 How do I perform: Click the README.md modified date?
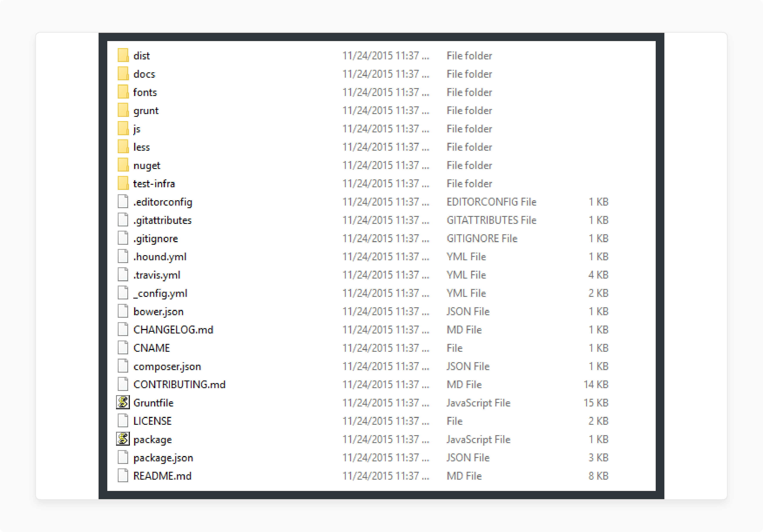click(x=386, y=476)
